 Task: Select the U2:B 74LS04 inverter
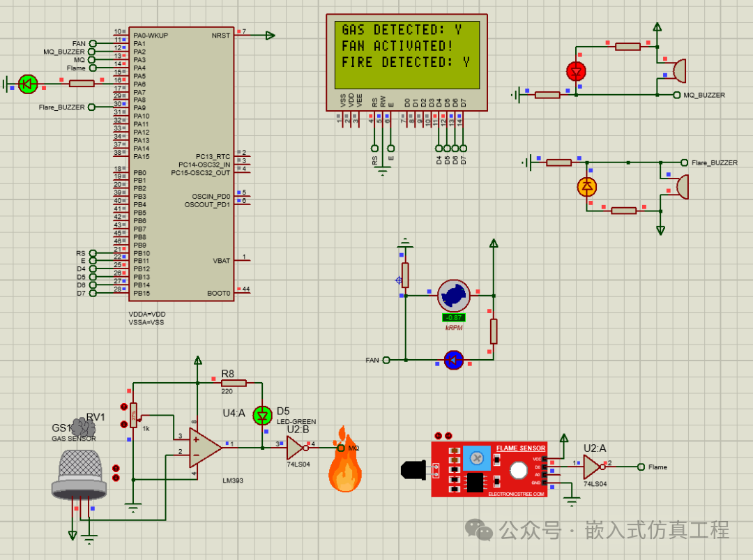297,448
